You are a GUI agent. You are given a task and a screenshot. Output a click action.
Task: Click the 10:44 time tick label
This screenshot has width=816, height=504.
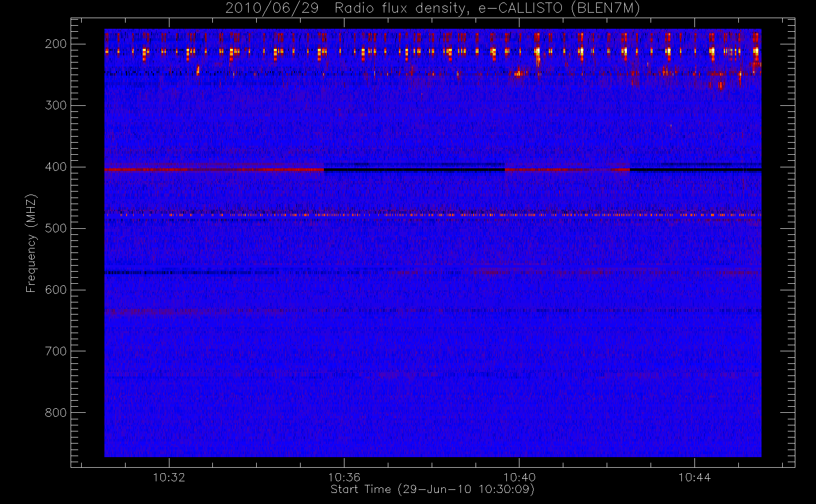694,477
